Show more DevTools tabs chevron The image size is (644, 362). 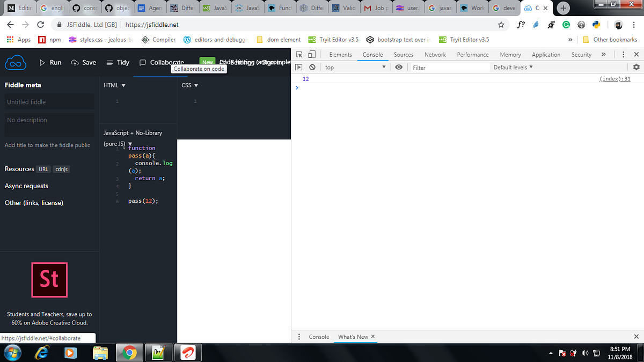coord(604,54)
